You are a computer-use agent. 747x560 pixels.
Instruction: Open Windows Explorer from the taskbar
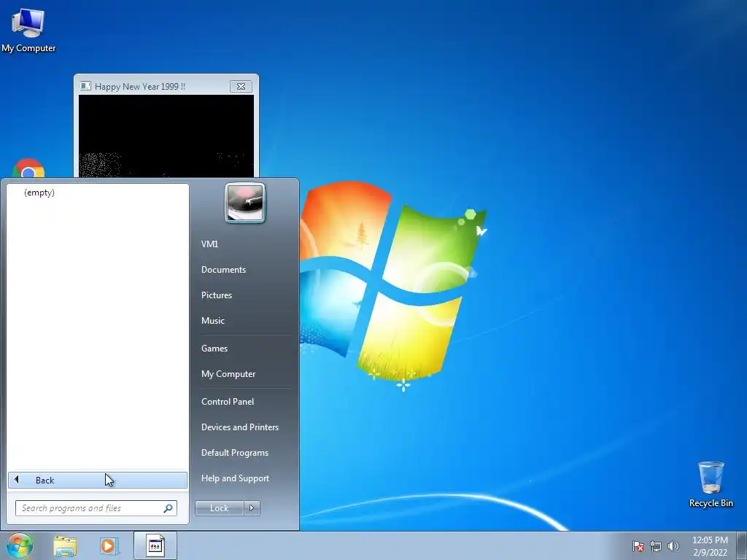(65, 545)
